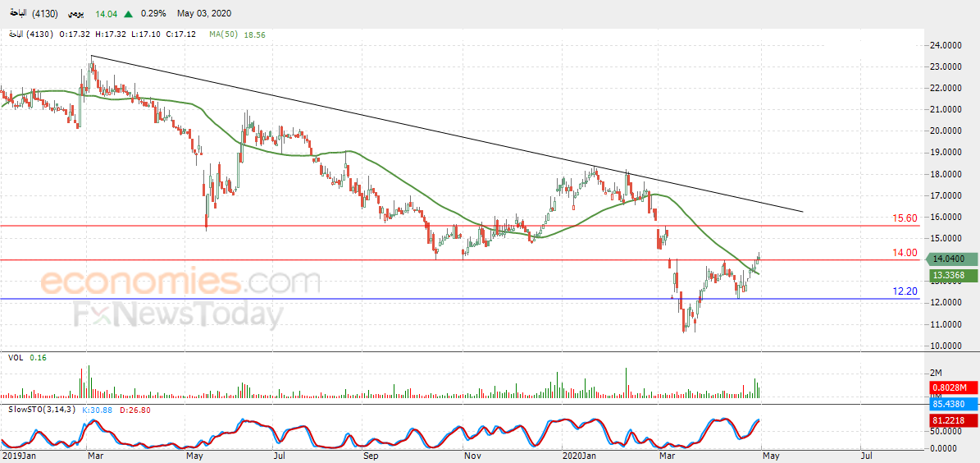Click the blue 12.20 support level label
The image size is (980, 463).
[x=906, y=291]
